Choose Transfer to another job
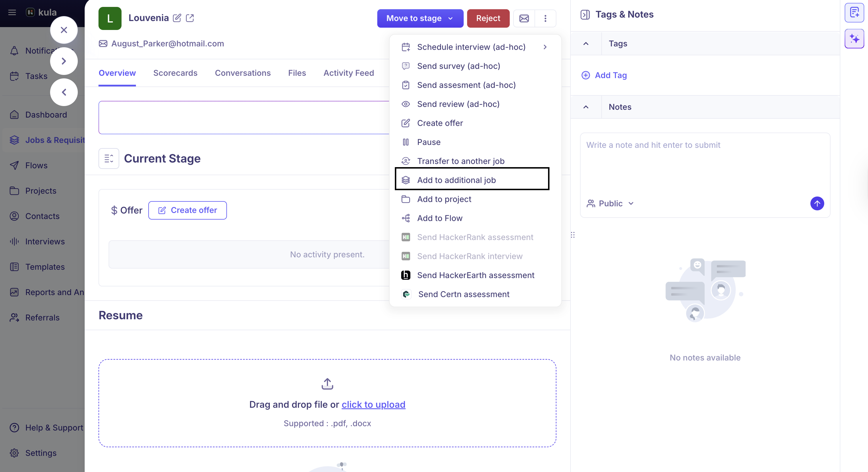The image size is (868, 472). [460, 161]
